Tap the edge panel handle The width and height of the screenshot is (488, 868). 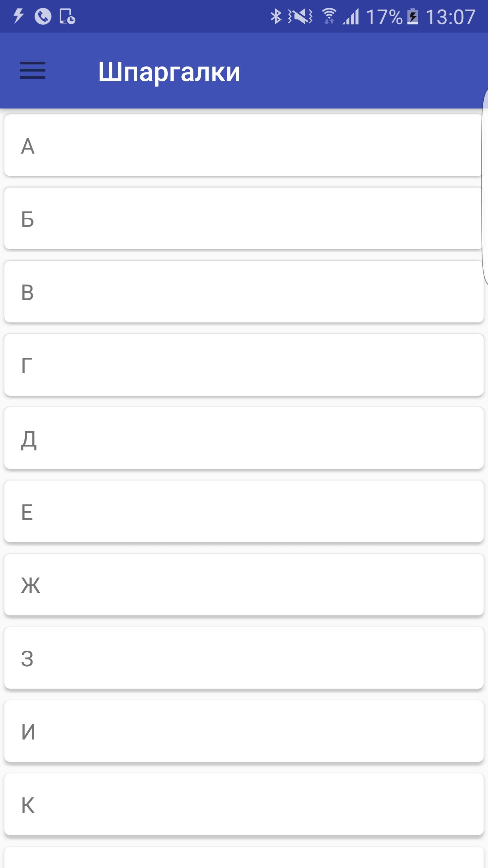tap(485, 186)
